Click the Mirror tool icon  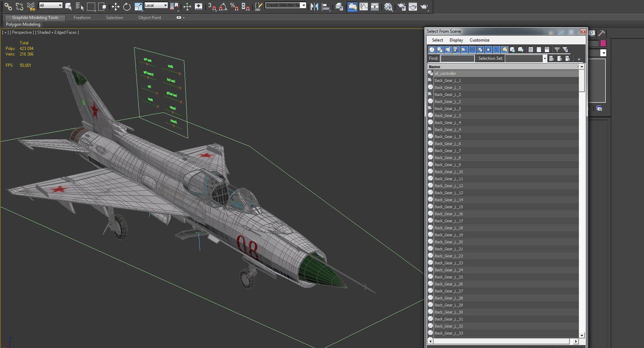coord(315,6)
